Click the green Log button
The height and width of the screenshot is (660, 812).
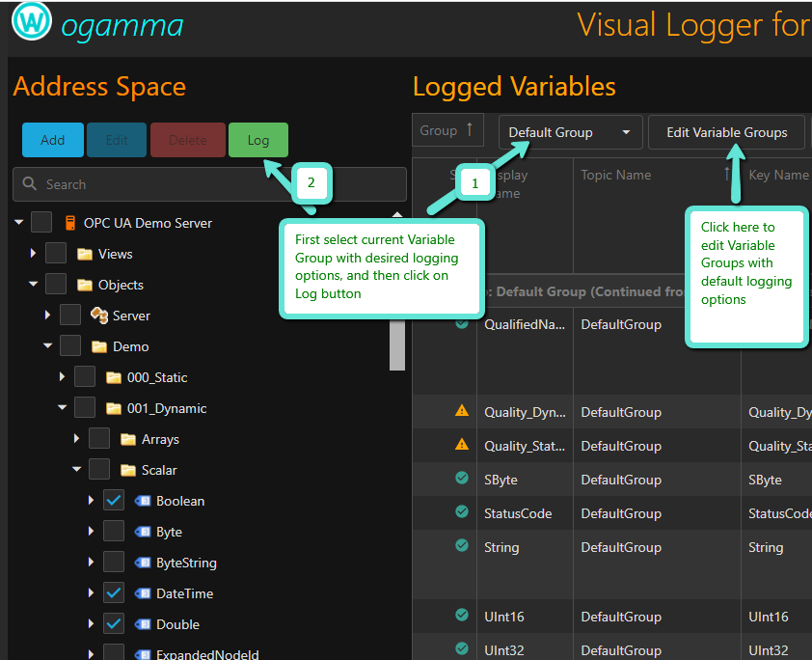pos(257,140)
